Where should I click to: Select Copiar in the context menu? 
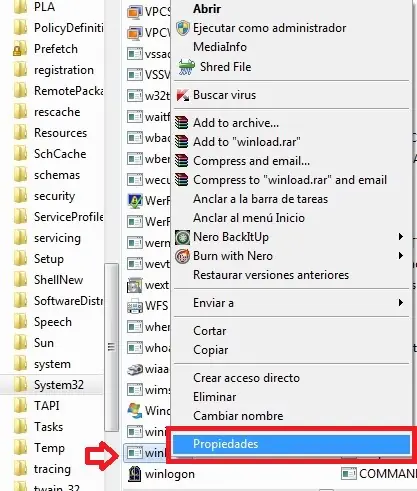211,350
